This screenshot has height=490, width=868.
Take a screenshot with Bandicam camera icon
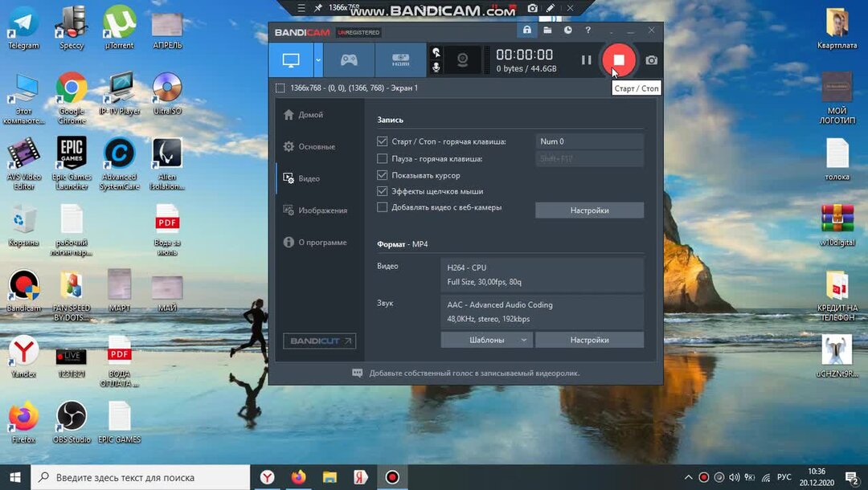[x=652, y=59]
